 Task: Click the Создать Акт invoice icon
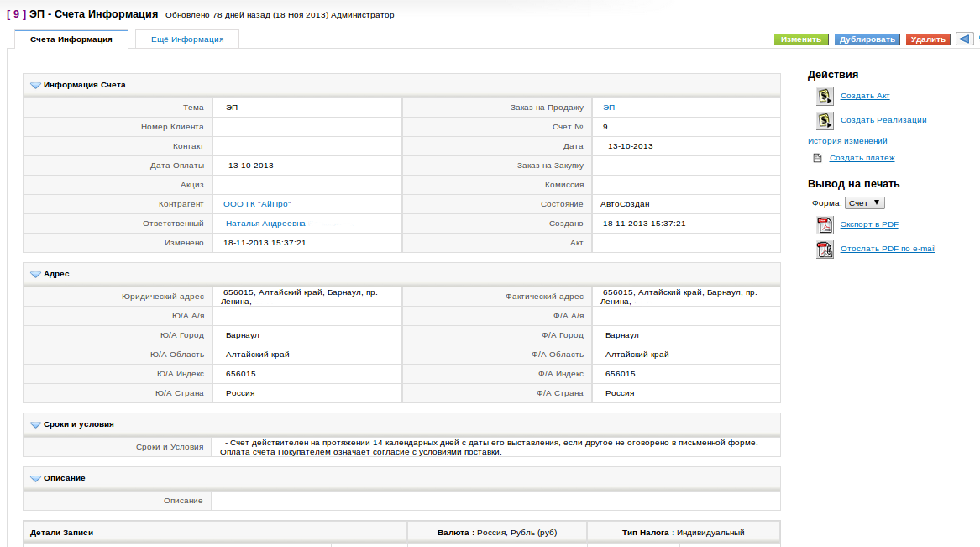tap(825, 96)
